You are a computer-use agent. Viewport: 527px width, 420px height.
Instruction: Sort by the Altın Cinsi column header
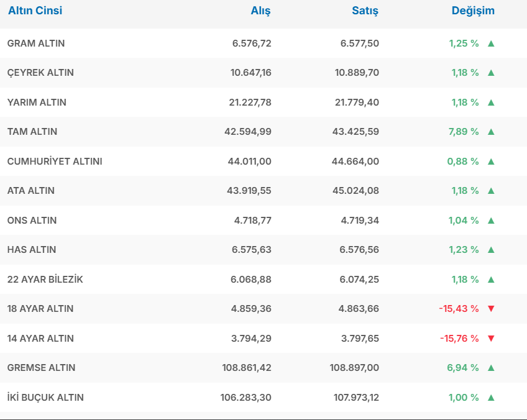(x=35, y=11)
